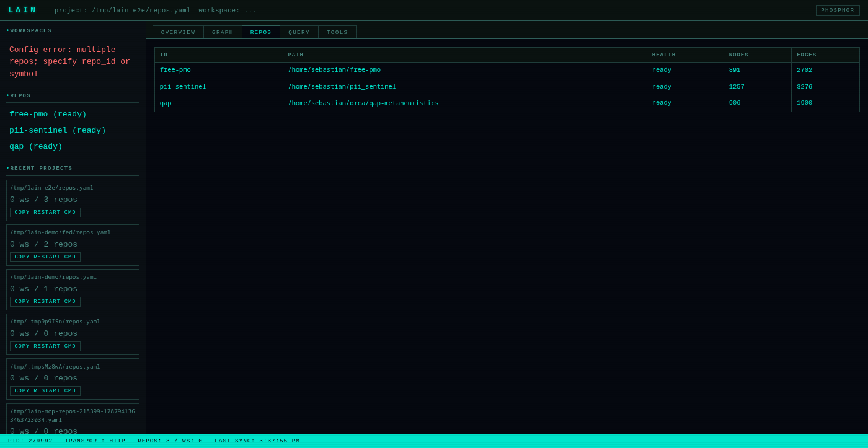Click recent project /tmp/lain-e2e/repos.yaml path
Screen dimensions: 868x448
[51, 188]
